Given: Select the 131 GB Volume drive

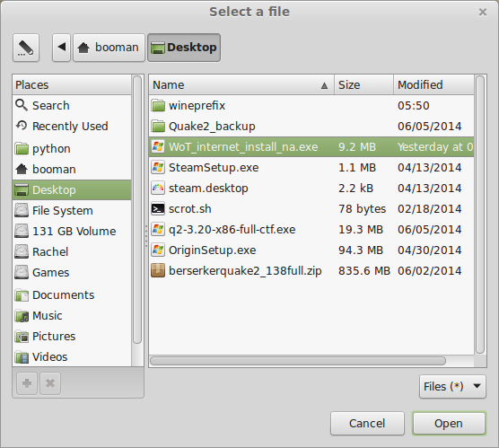Looking at the screenshot, I should tap(72, 231).
